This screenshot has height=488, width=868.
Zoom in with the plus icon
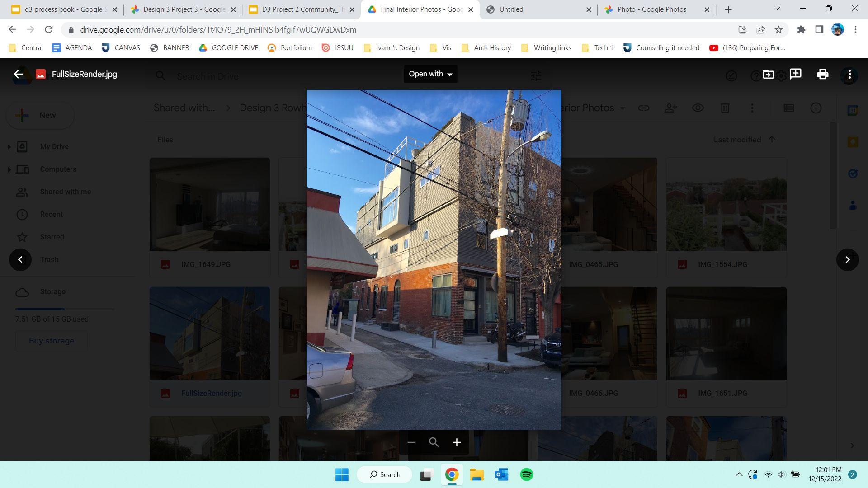[x=457, y=442]
